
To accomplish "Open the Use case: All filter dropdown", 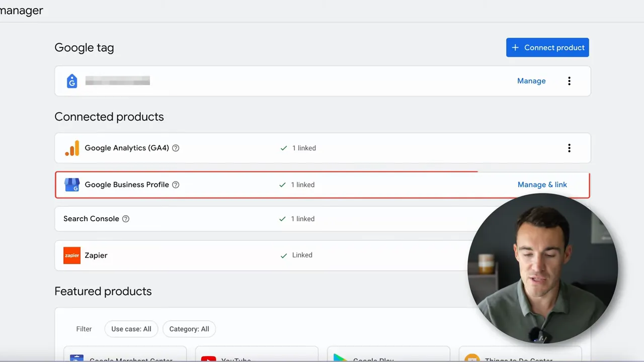I will (131, 329).
